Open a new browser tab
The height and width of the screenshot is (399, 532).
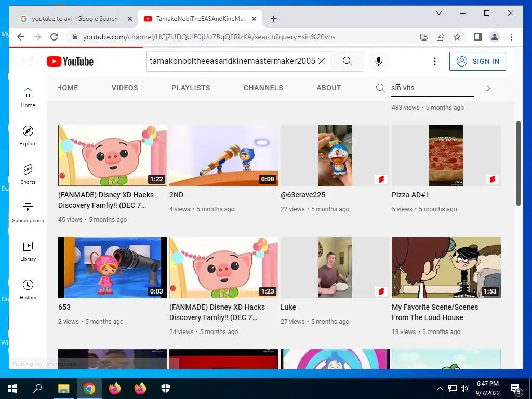point(274,19)
